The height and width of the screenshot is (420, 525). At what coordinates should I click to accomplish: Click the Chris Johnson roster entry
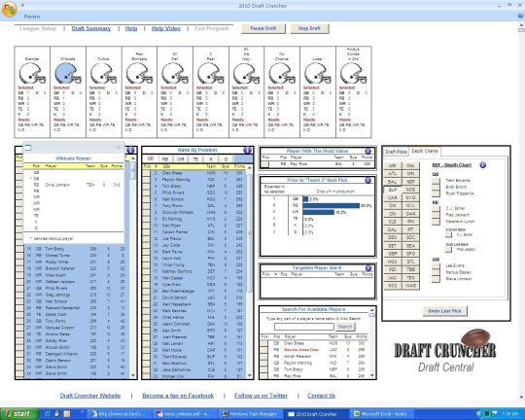coord(74,185)
